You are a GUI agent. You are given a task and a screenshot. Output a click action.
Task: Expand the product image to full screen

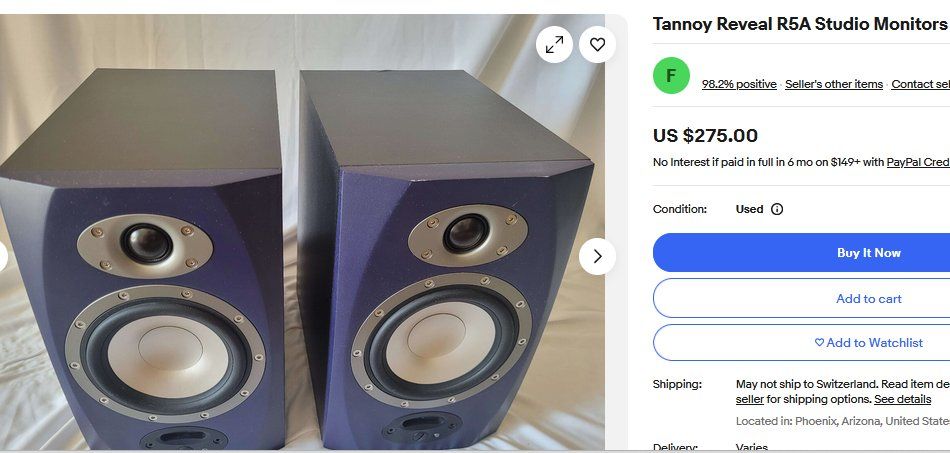[x=554, y=44]
